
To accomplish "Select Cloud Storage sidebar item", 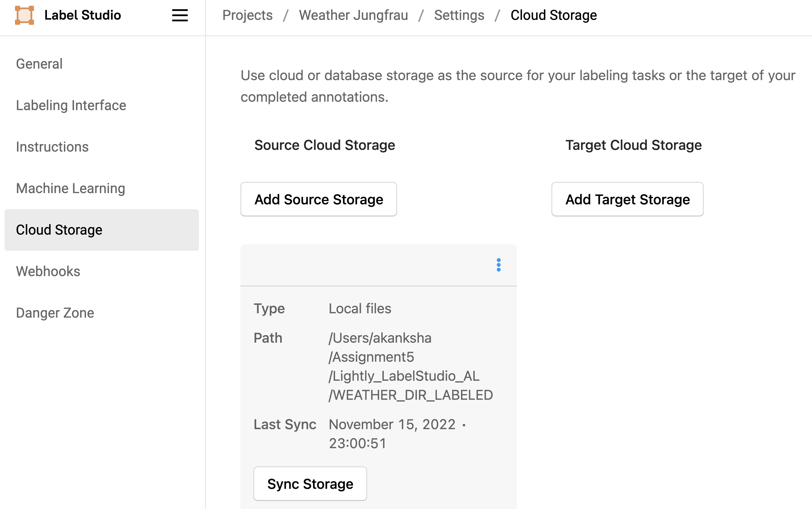I will click(102, 230).
